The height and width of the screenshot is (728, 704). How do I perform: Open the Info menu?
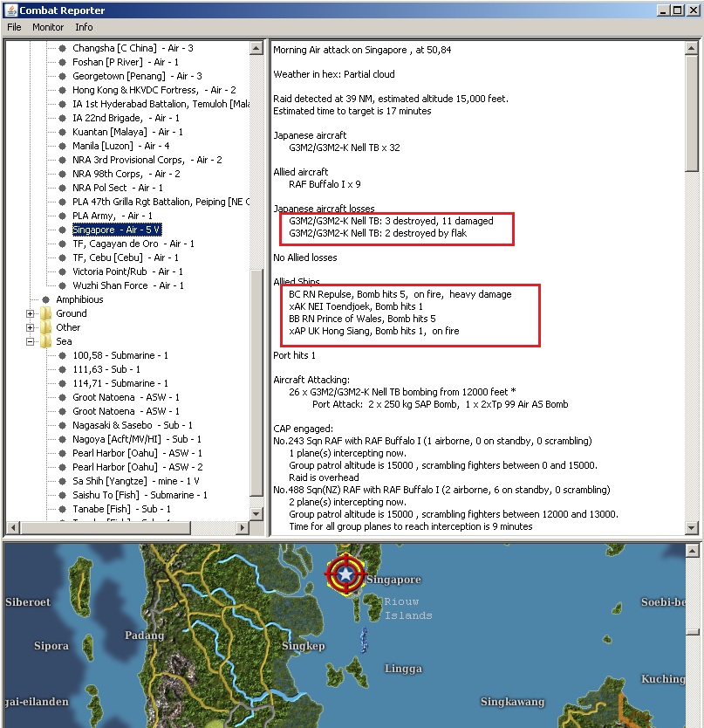pos(84,27)
